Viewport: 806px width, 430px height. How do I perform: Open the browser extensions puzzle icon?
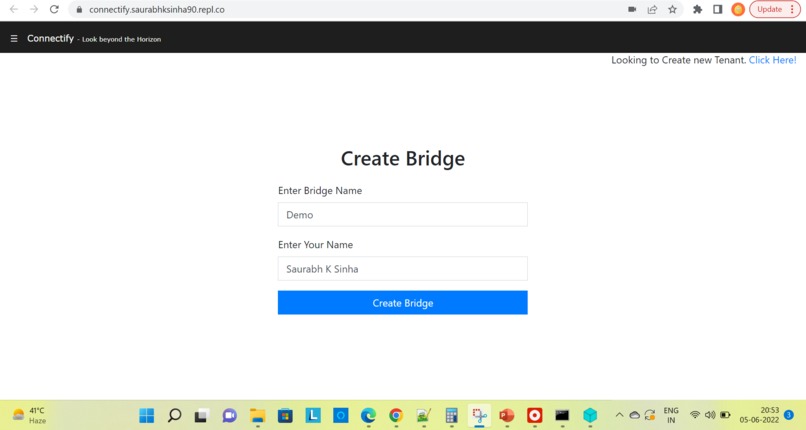[698, 9]
